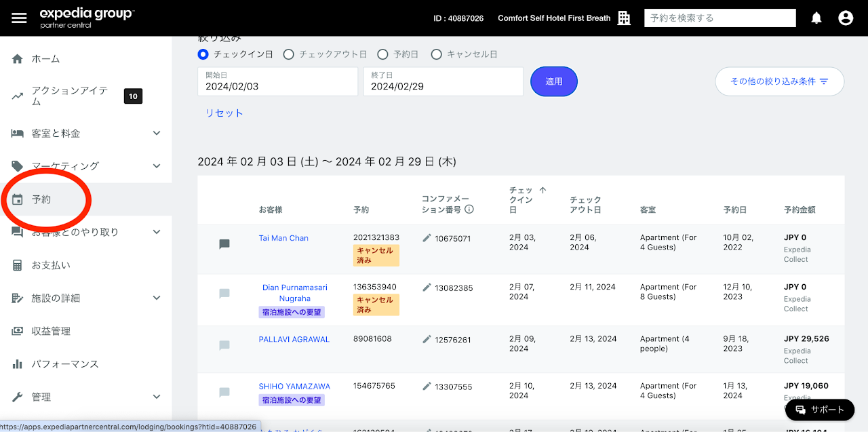This screenshot has height=432, width=868.
Task: Click info icon beside コンファメーション番号
Action: click(x=469, y=210)
